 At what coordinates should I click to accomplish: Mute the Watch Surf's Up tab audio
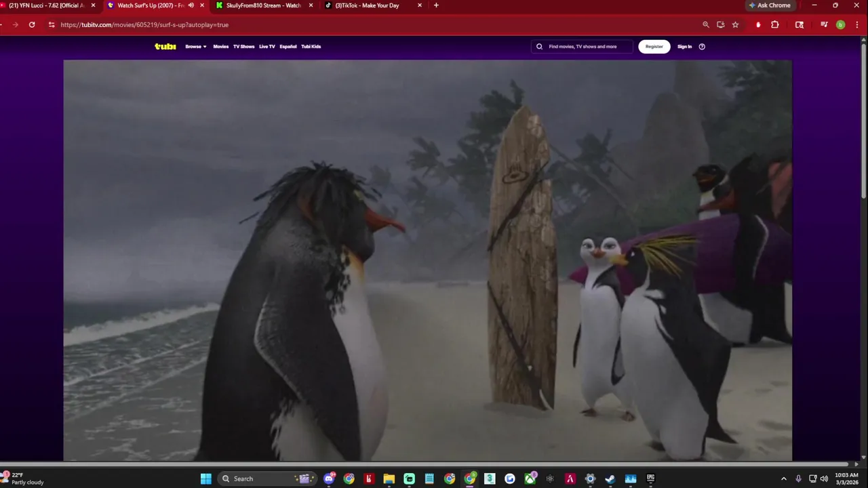pos(191,5)
